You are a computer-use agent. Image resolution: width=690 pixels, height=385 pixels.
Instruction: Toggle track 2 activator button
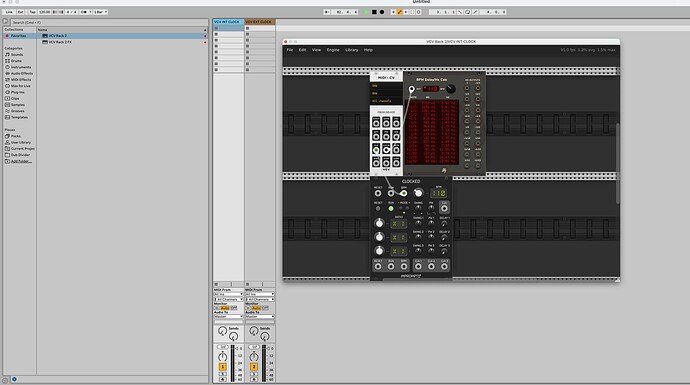[254, 367]
